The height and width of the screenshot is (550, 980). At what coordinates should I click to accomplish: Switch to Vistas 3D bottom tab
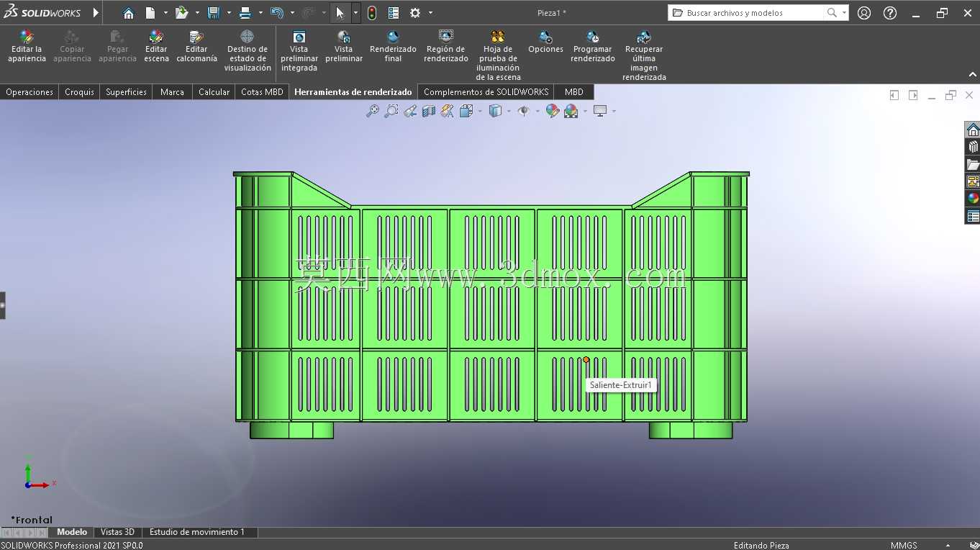coord(117,532)
